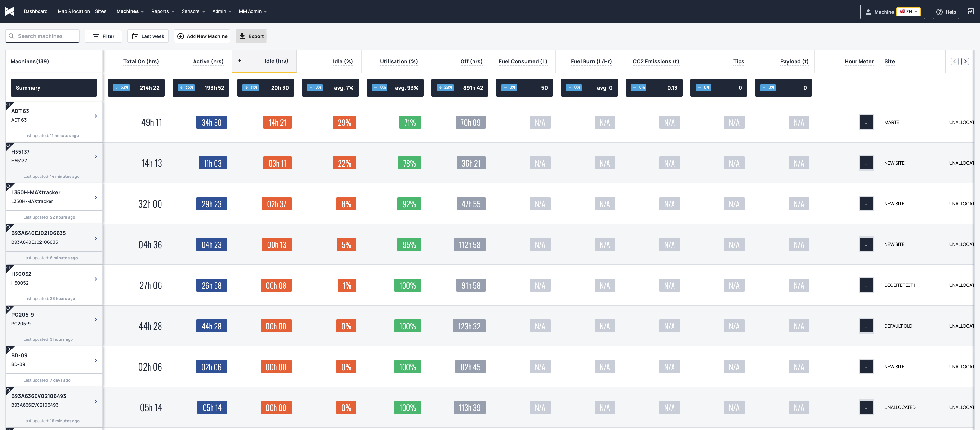The image size is (980, 430).
Task: Click the hour meter box for H50052
Action: coord(866,285)
